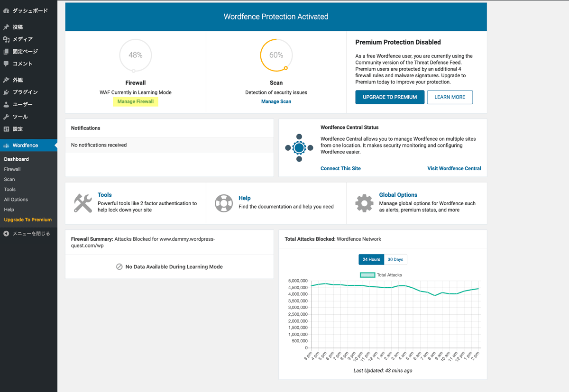This screenshot has width=569, height=392.
Task: Click the no-data circle-slash icon
Action: pyautogui.click(x=119, y=267)
